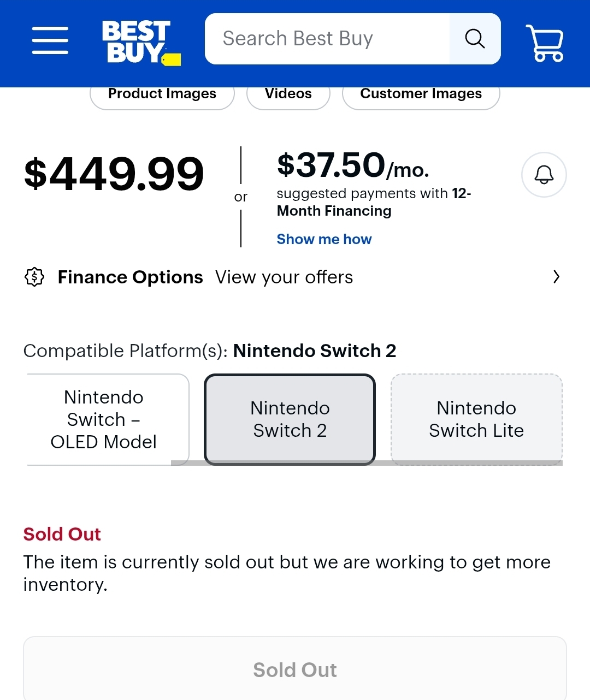
Task: Select the Nintendo Switch Lite platform option
Action: [x=476, y=419]
